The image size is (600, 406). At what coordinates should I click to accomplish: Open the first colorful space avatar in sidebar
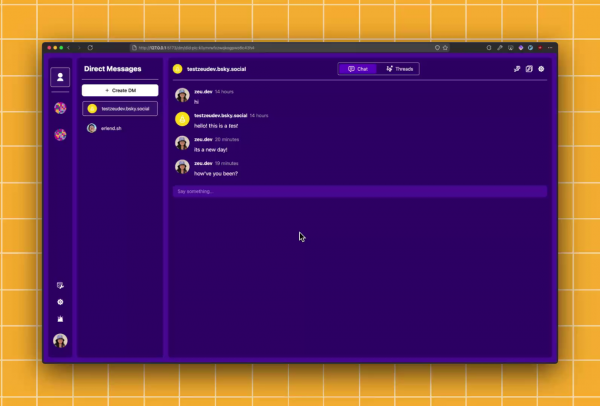(x=60, y=108)
